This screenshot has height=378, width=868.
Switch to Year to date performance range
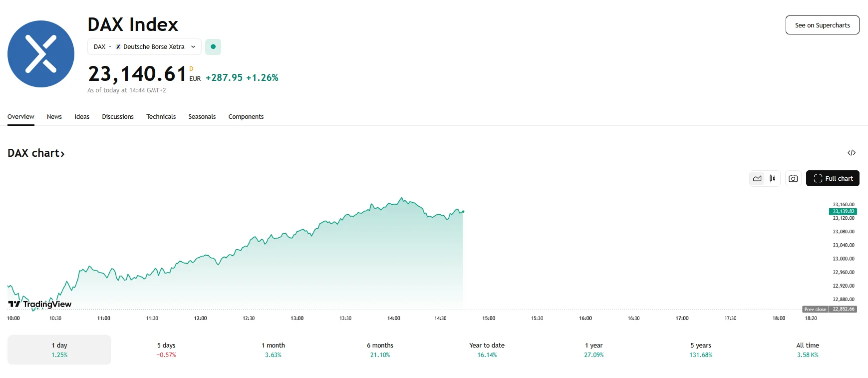tap(486, 350)
